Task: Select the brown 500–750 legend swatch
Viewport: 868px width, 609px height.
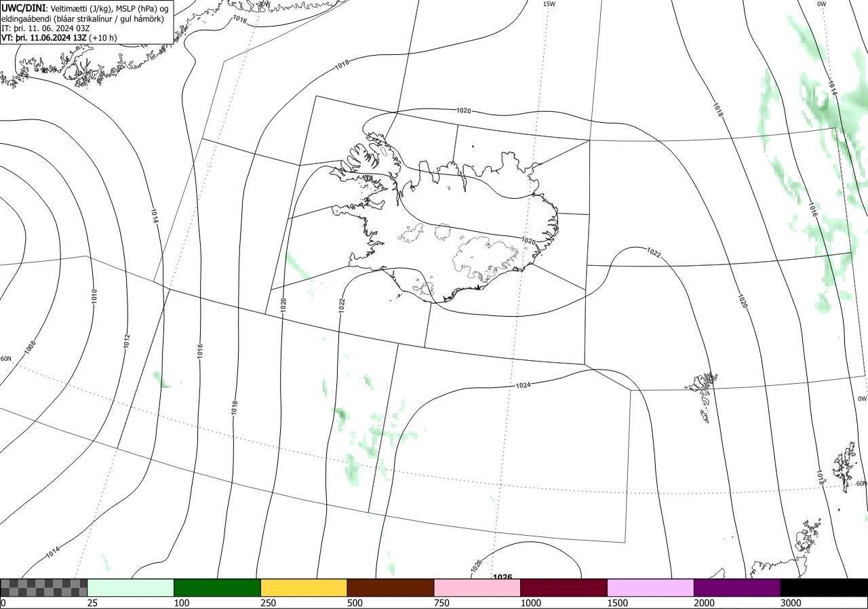Action: [x=390, y=587]
